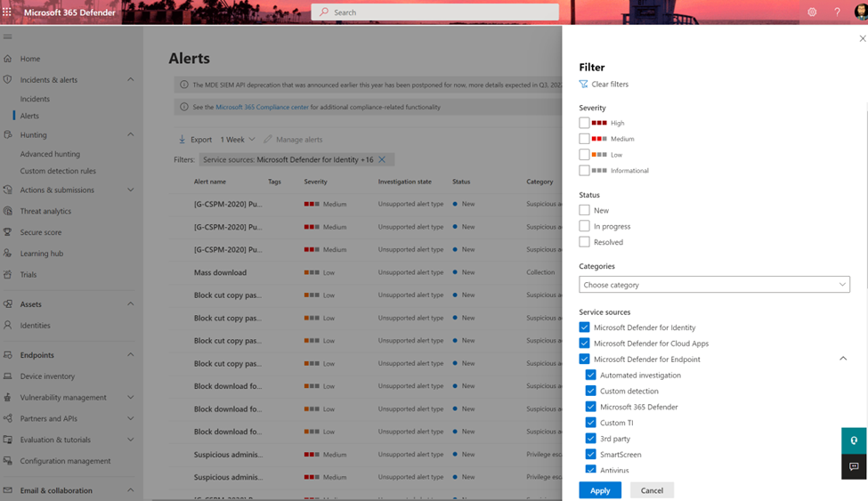Check the Resolved status checkbox
This screenshot has height=501, width=868.
584,242
